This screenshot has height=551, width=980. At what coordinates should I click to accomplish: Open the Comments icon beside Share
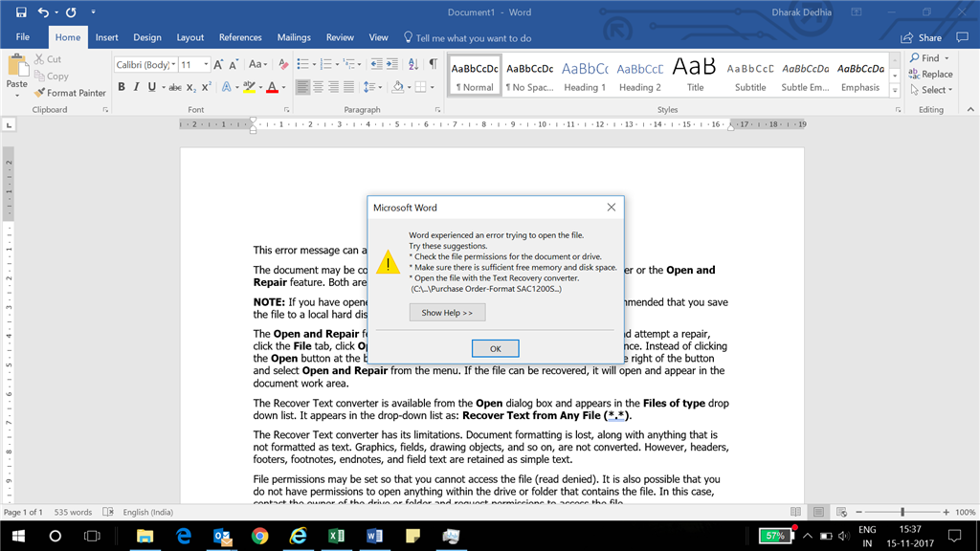pyautogui.click(x=963, y=38)
